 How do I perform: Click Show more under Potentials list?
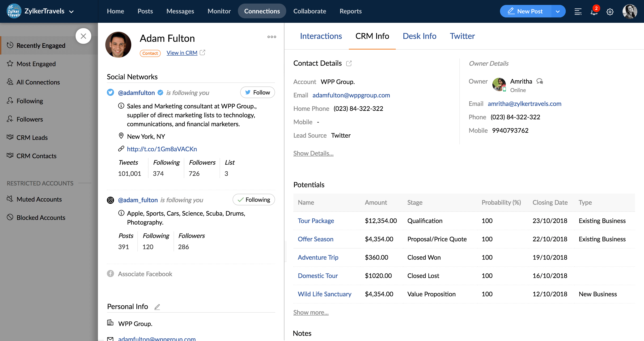click(x=311, y=312)
